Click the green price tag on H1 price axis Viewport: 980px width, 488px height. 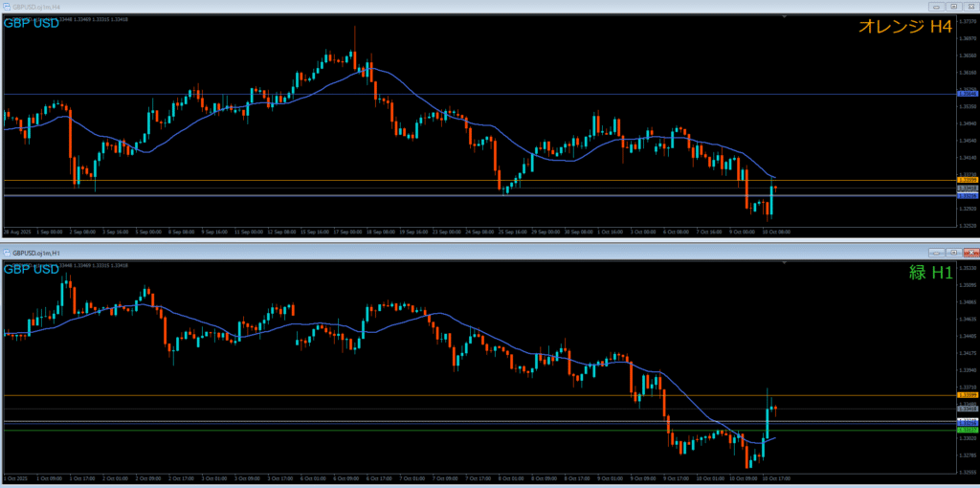coord(966,431)
